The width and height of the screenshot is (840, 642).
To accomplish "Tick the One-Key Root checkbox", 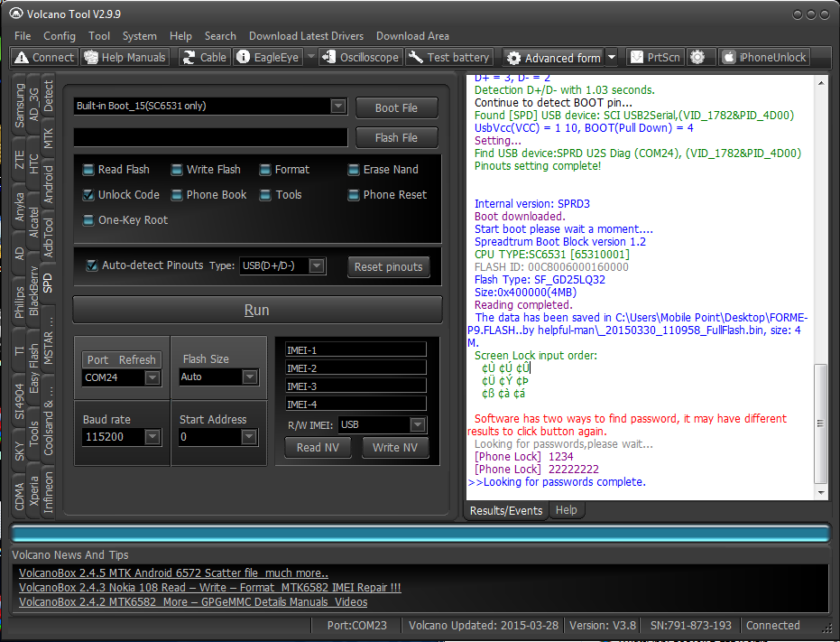I will click(x=88, y=220).
